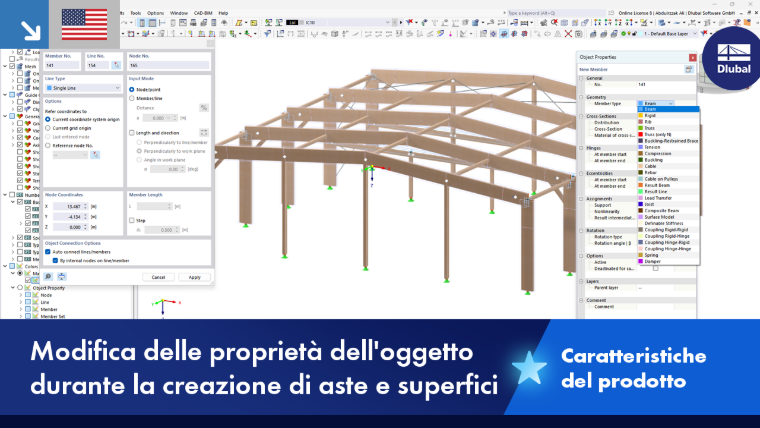Click the Cancel button
Screen dimensions: 760x428
tap(158, 277)
